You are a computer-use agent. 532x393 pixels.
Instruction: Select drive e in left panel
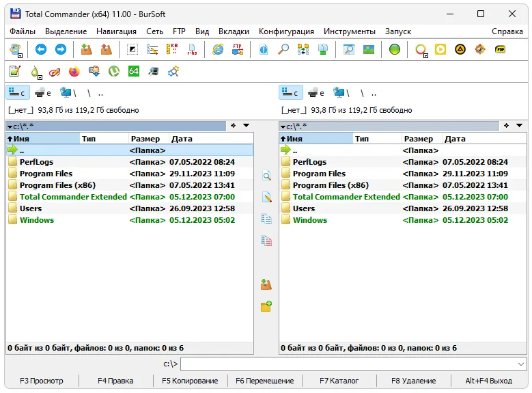(x=43, y=93)
